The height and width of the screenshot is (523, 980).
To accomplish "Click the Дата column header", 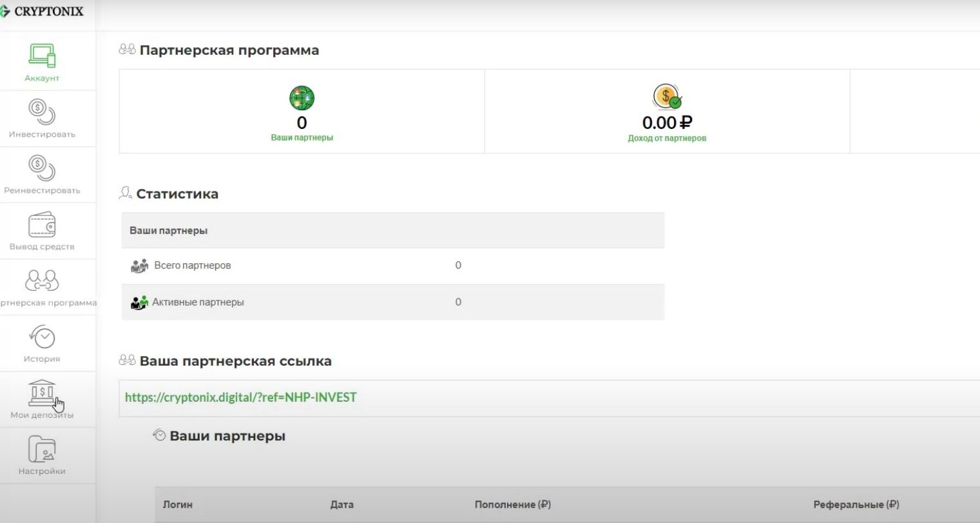I will (x=341, y=504).
